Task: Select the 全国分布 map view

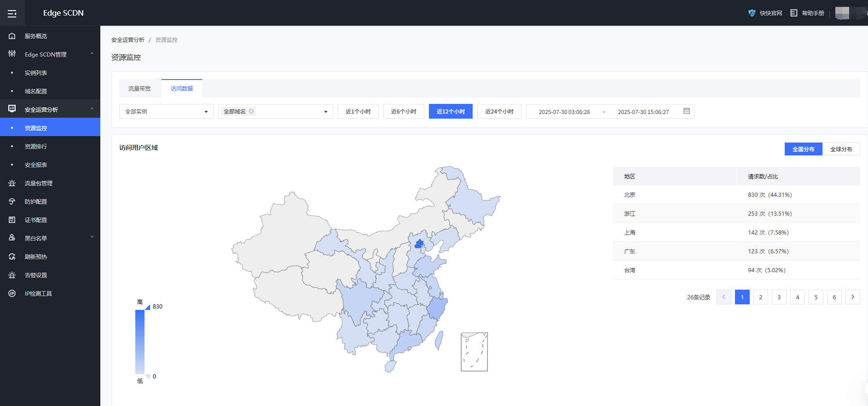Action: point(803,149)
